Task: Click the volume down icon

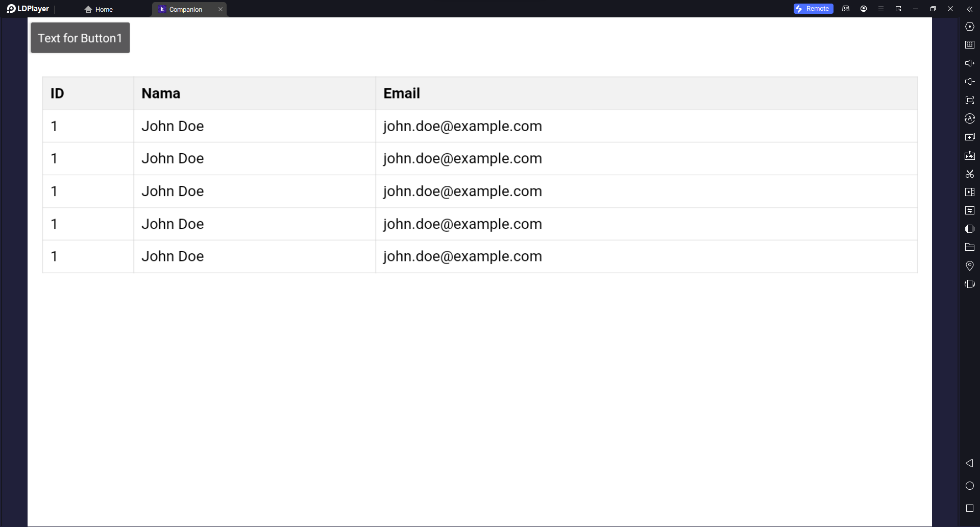Action: (x=970, y=82)
